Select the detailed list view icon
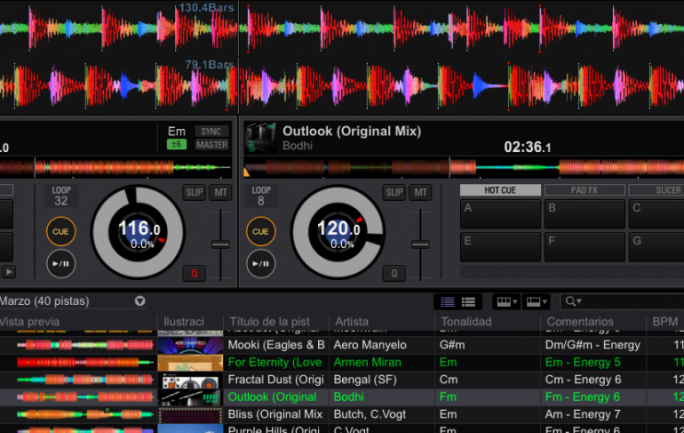The height and width of the screenshot is (433, 684). click(x=469, y=301)
